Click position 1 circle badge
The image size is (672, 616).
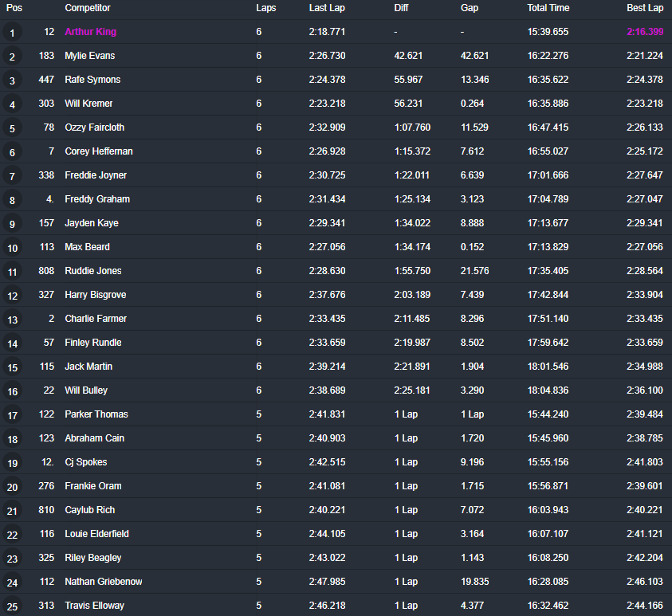click(12, 33)
